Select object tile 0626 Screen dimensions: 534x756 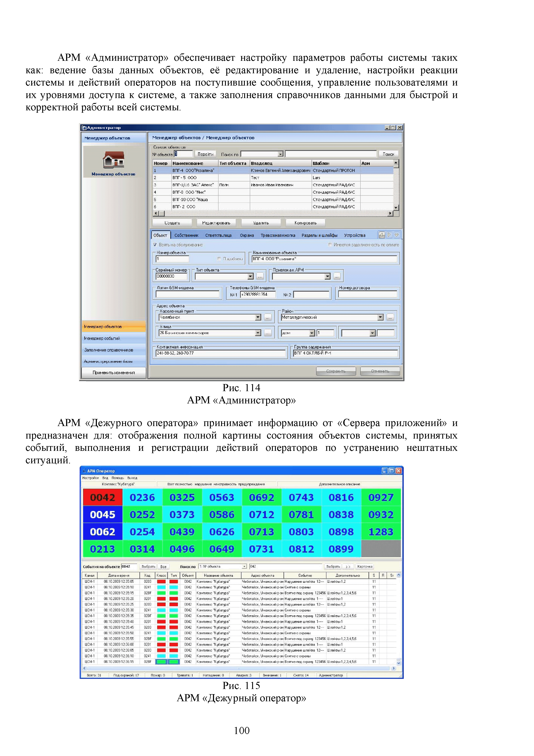coord(222,531)
